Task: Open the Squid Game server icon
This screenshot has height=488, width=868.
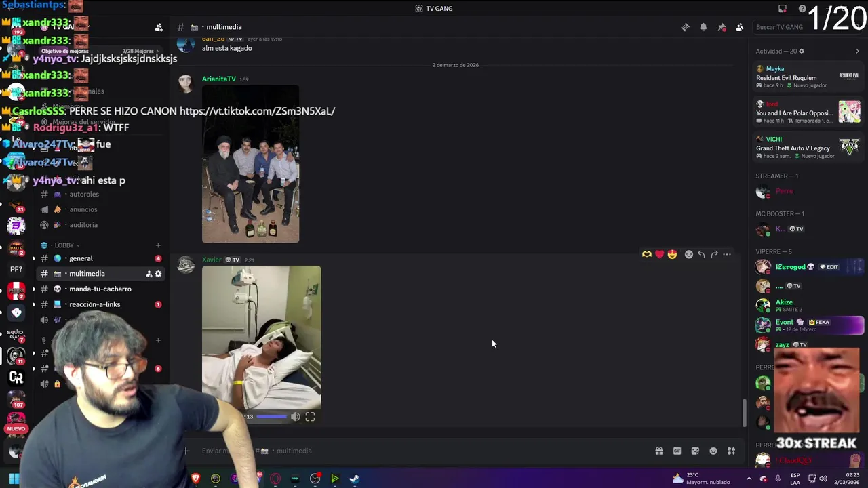Action: [16, 334]
